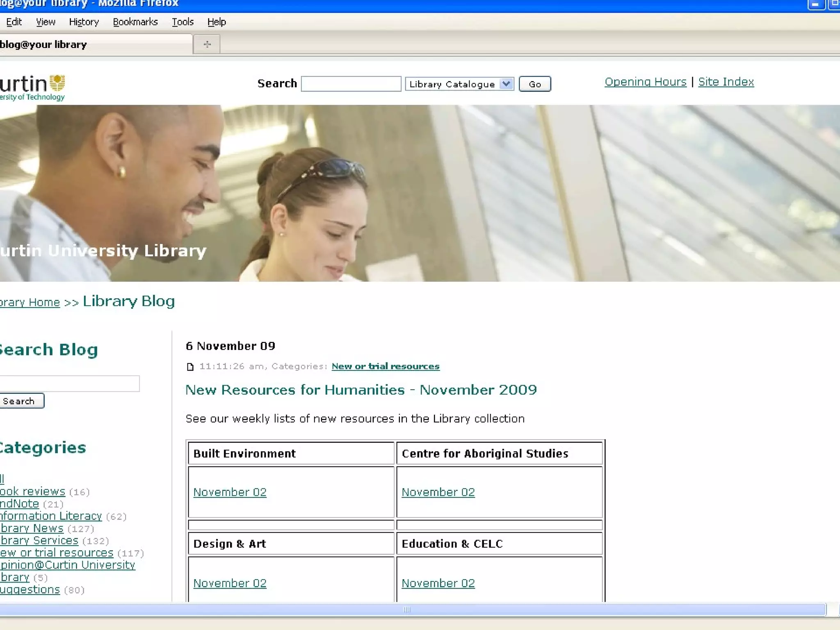Open the Bookmarks menu
The image size is (840, 630).
click(135, 22)
